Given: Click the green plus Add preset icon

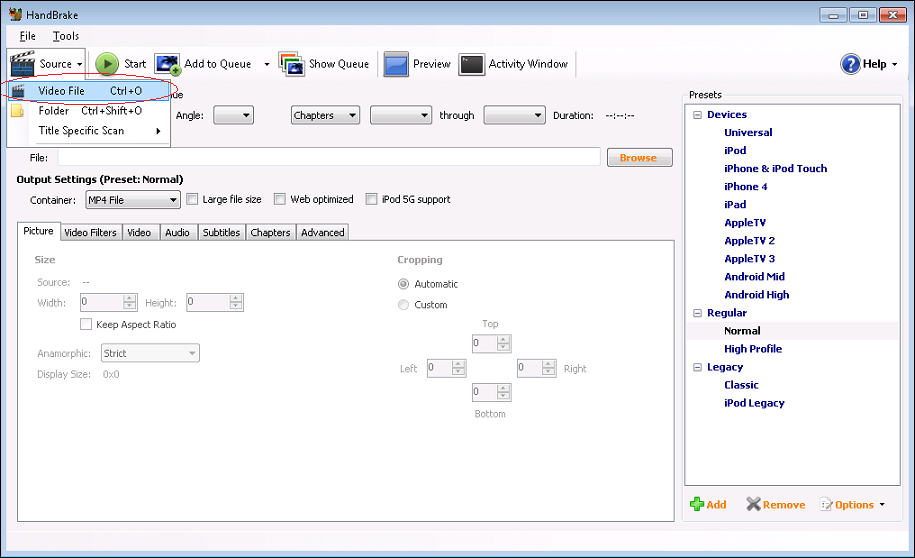Looking at the screenshot, I should [697, 504].
